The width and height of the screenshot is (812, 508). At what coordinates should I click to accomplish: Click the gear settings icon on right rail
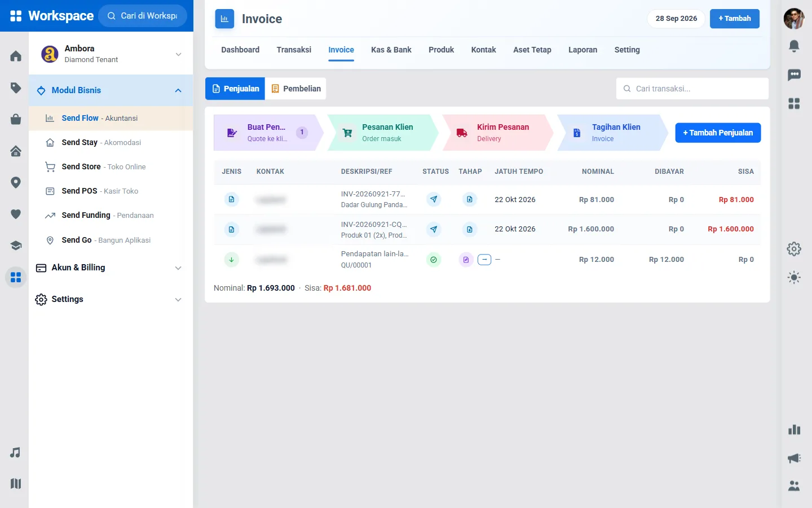[x=794, y=248]
